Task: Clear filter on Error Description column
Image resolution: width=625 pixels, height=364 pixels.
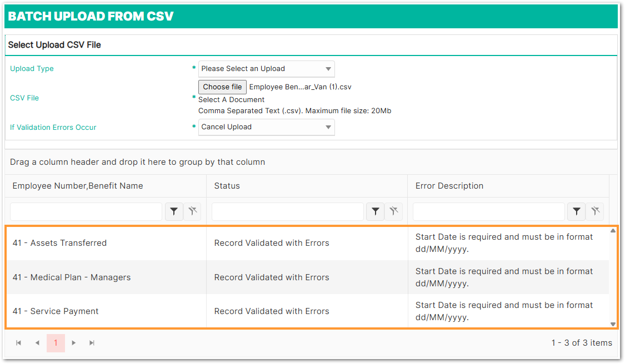Action: 595,211
